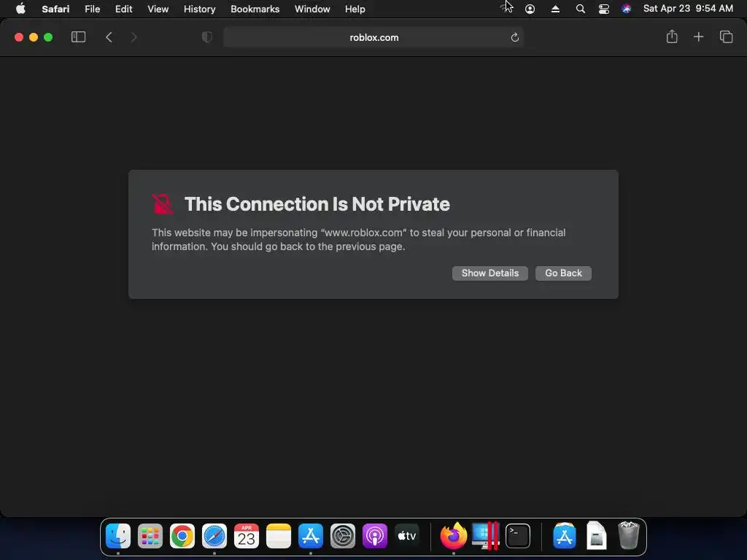The width and height of the screenshot is (747, 560).
Task: Open Parallels Desktop from the Dock
Action: coord(485,536)
